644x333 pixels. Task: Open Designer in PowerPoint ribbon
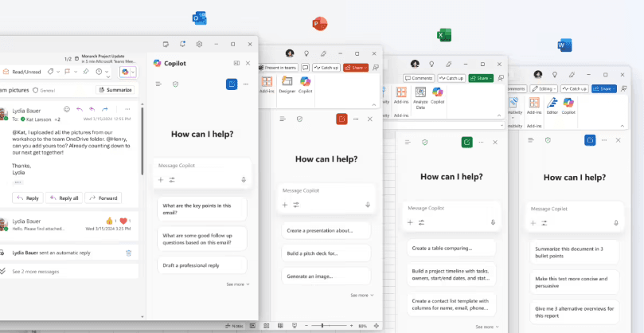[x=287, y=84]
